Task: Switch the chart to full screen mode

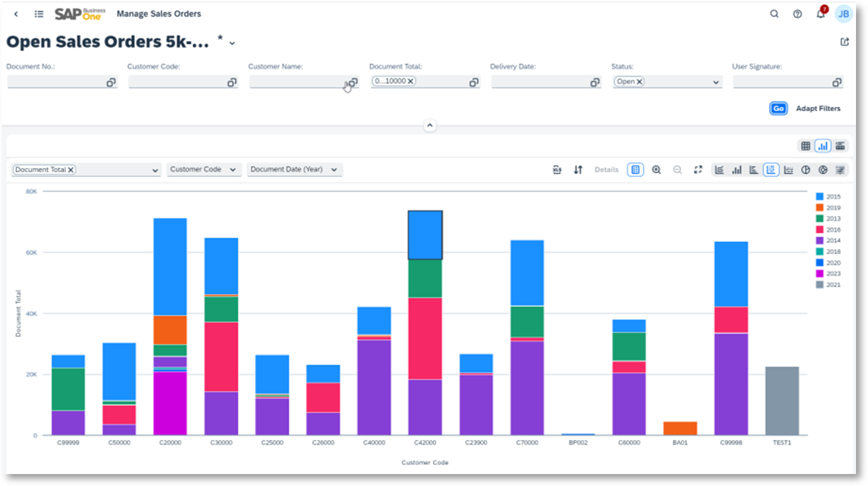Action: (698, 169)
